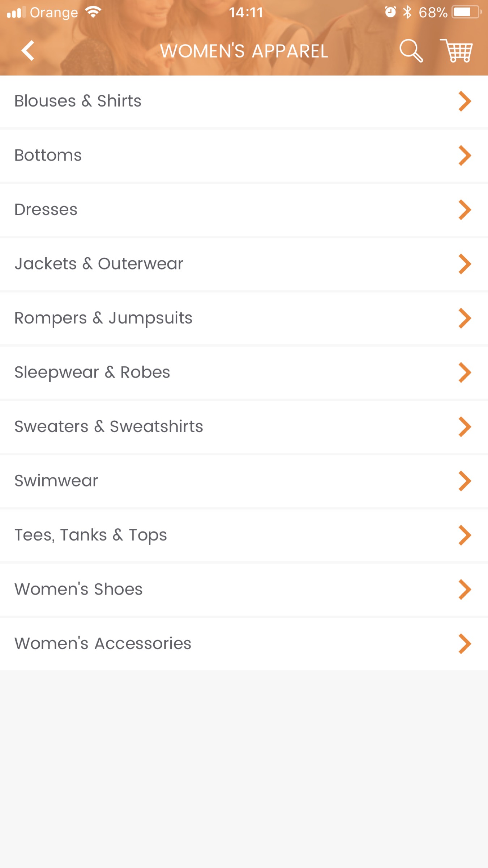Image resolution: width=488 pixels, height=868 pixels.
Task: Open the Women's Shoes category
Action: click(x=244, y=590)
